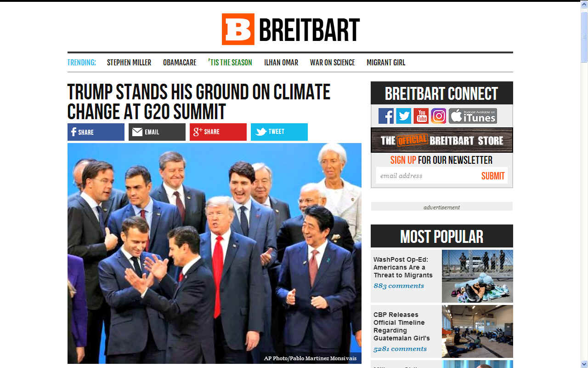Read WashPost Op-Ed popular story
The width and height of the screenshot is (588, 368).
403,267
